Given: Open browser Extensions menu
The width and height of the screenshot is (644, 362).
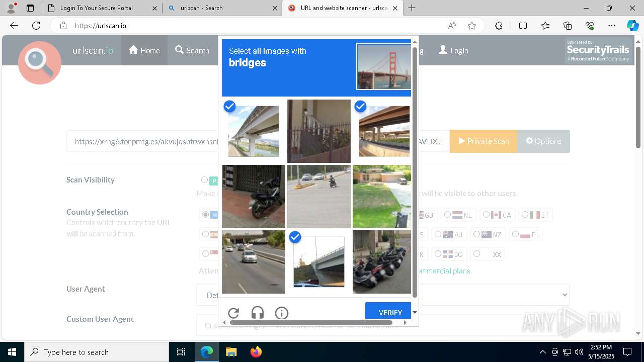Looking at the screenshot, I should [499, 26].
